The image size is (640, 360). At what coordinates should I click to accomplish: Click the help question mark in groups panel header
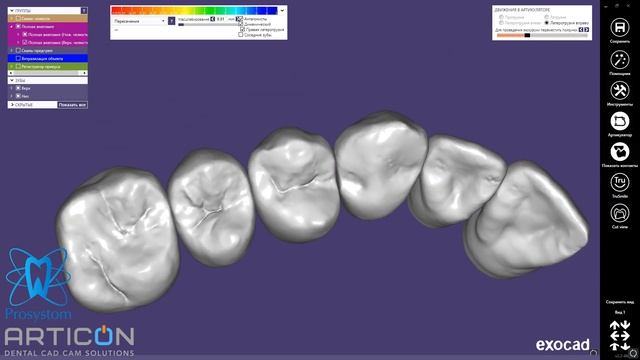pos(84,11)
